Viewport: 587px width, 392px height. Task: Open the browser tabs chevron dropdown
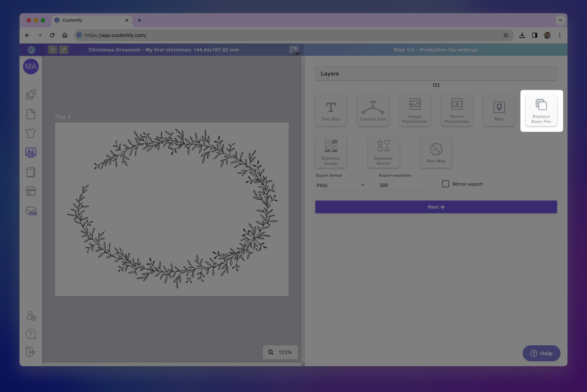[x=560, y=20]
